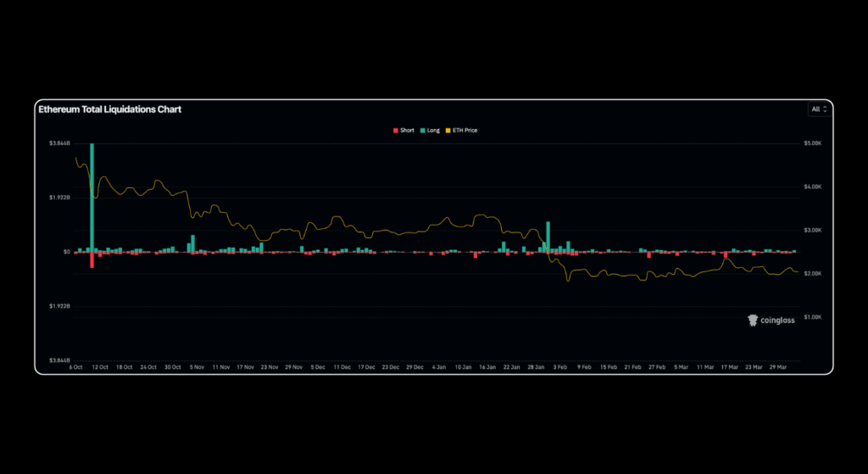Click the red Short legend color marker

pyautogui.click(x=395, y=131)
